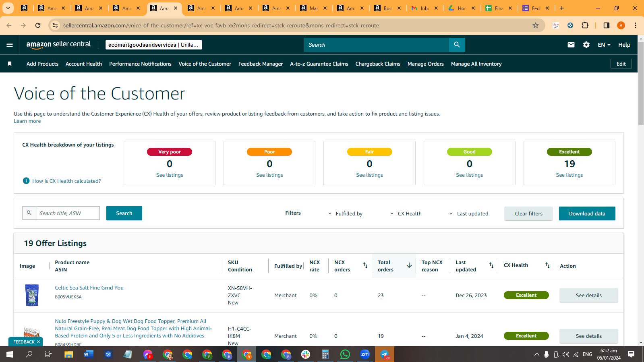
Task: Reload the page with the refresh icon
Action: pos(38,25)
